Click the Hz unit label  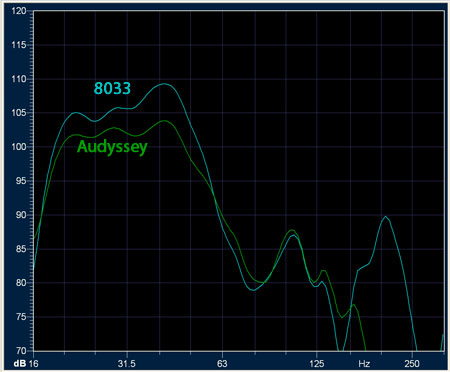tap(364, 364)
